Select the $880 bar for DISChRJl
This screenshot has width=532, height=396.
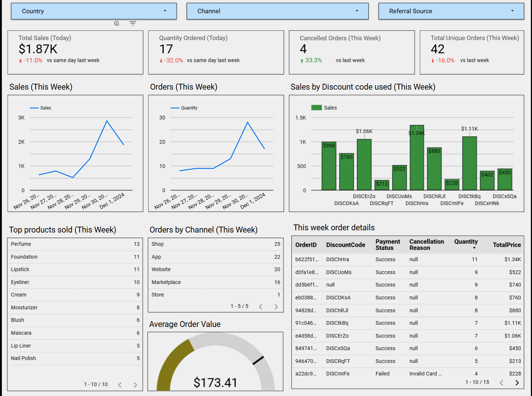coord(434,169)
